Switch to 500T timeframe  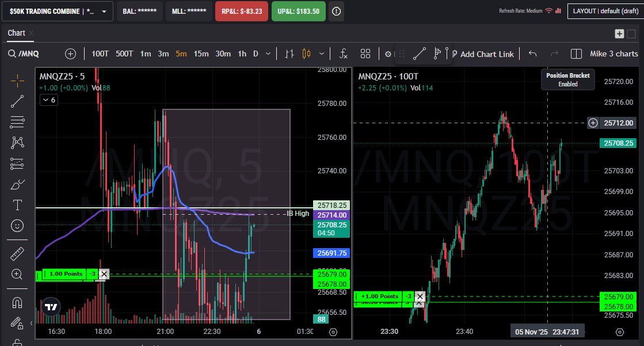click(124, 54)
